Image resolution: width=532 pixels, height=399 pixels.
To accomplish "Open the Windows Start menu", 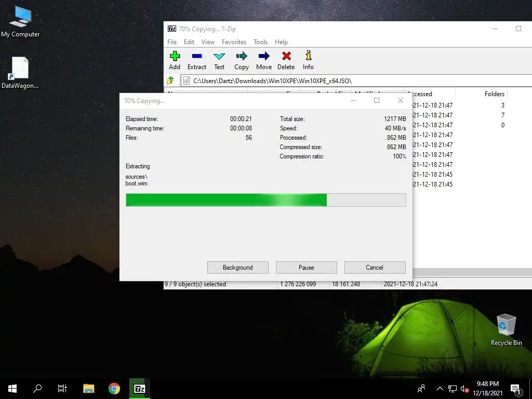I will [12, 389].
